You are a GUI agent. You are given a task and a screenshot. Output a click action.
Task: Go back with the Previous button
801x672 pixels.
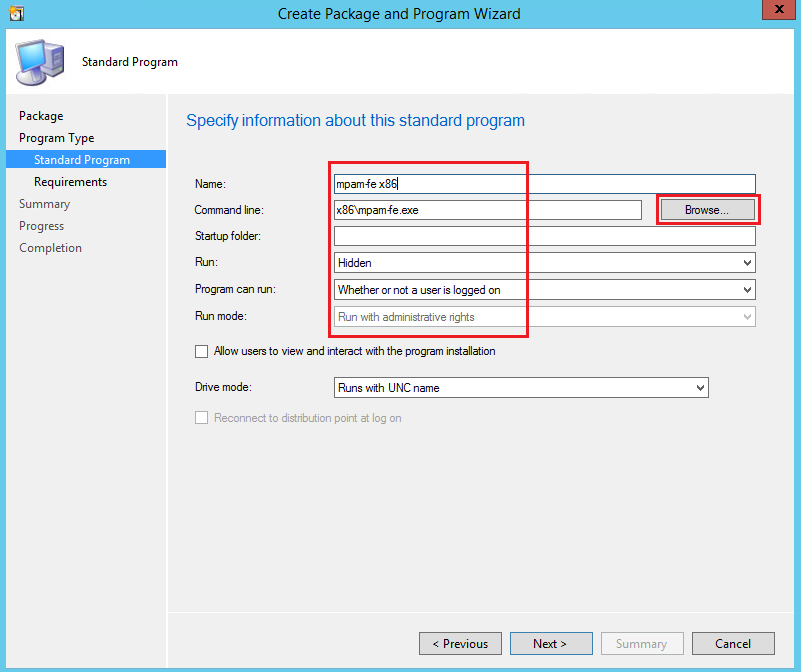[x=460, y=644]
